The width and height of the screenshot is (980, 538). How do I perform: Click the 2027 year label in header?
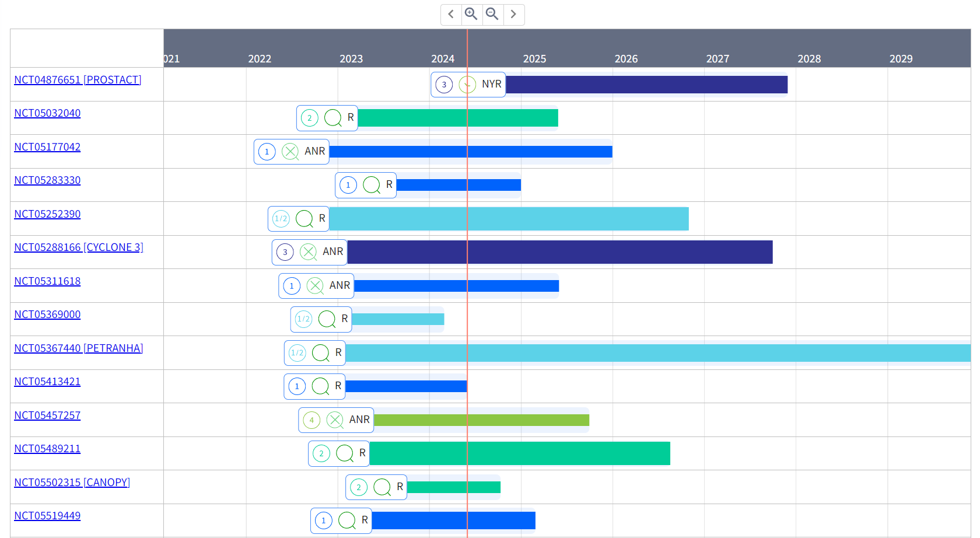pos(717,59)
